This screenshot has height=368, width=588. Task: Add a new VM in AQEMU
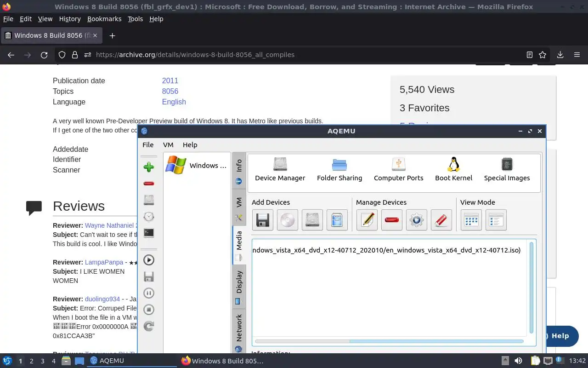point(148,167)
